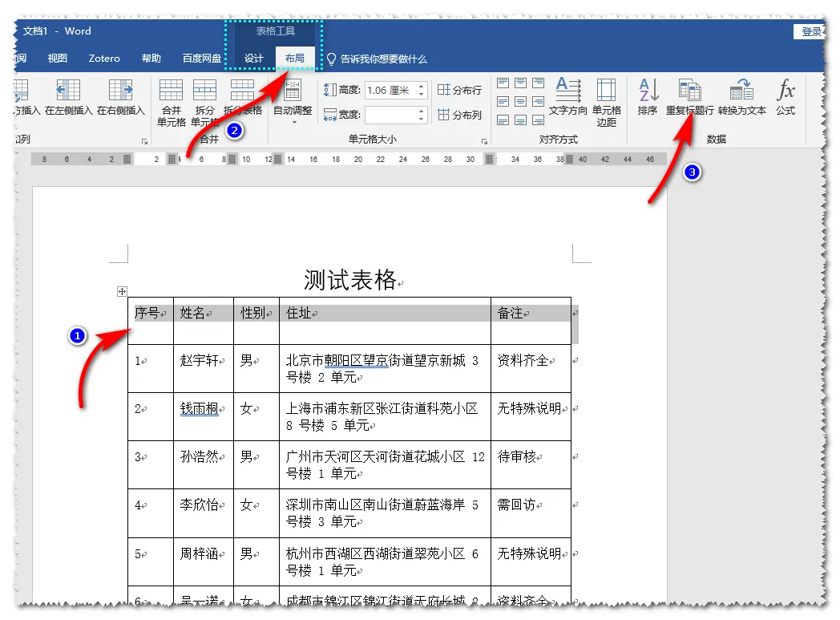Click Split Cells (拆分单元格) icon
Image resolution: width=840 pixels, height=620 pixels.
point(204,90)
